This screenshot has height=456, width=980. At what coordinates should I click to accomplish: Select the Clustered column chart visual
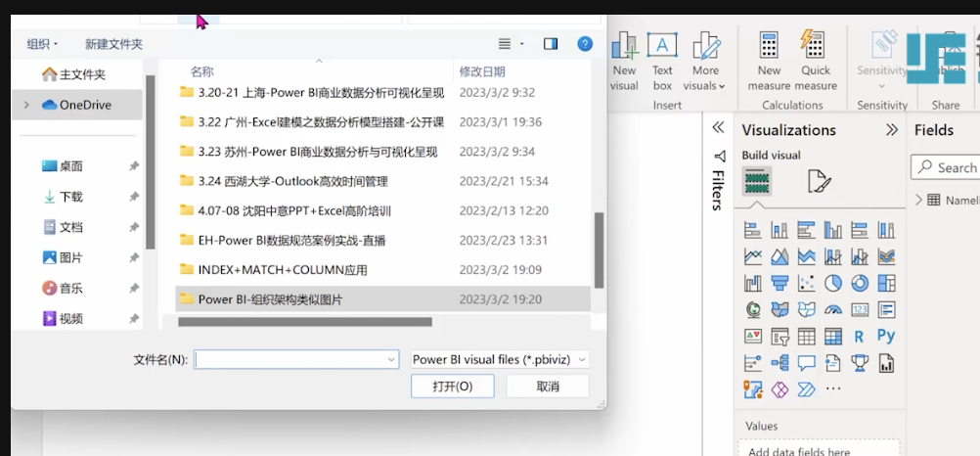tap(833, 230)
